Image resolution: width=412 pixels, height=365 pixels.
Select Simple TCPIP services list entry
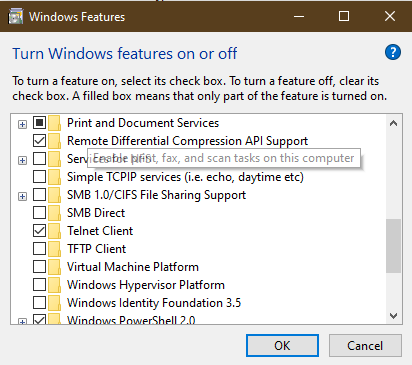point(185,177)
